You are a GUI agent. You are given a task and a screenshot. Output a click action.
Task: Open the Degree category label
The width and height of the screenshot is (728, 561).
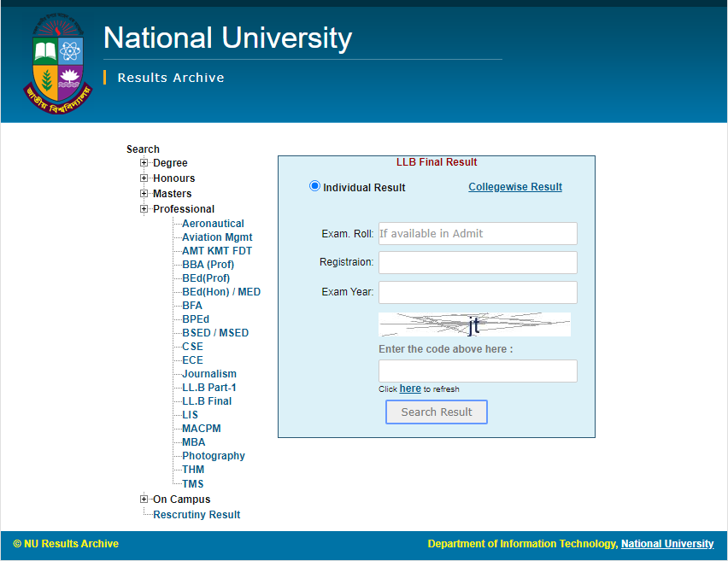170,163
